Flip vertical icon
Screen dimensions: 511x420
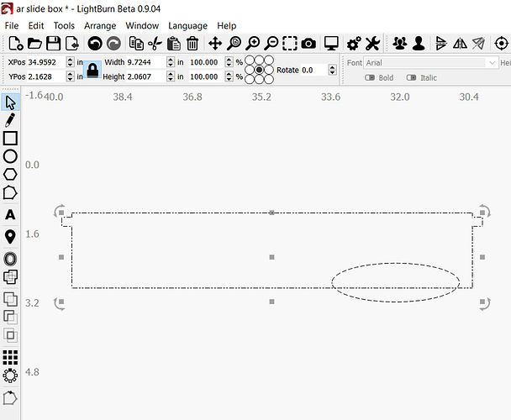point(441,44)
